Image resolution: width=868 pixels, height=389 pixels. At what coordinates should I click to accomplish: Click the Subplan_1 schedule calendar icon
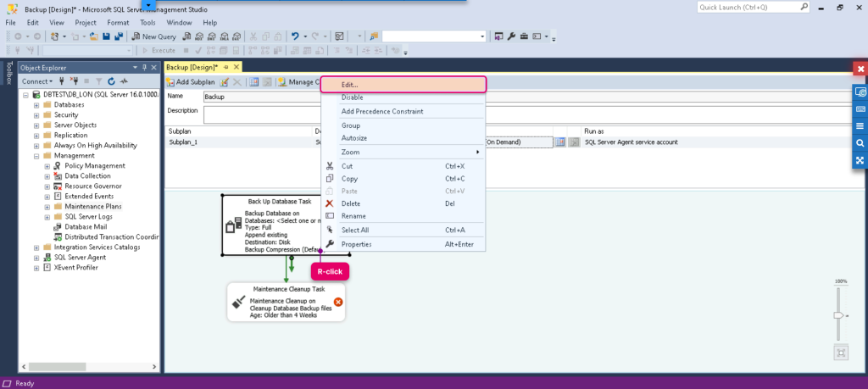pos(560,142)
